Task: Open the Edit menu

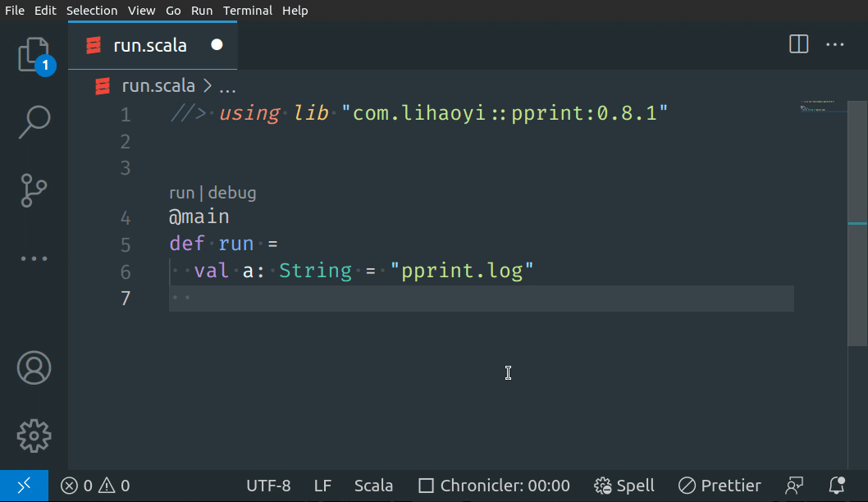Action: [45, 11]
